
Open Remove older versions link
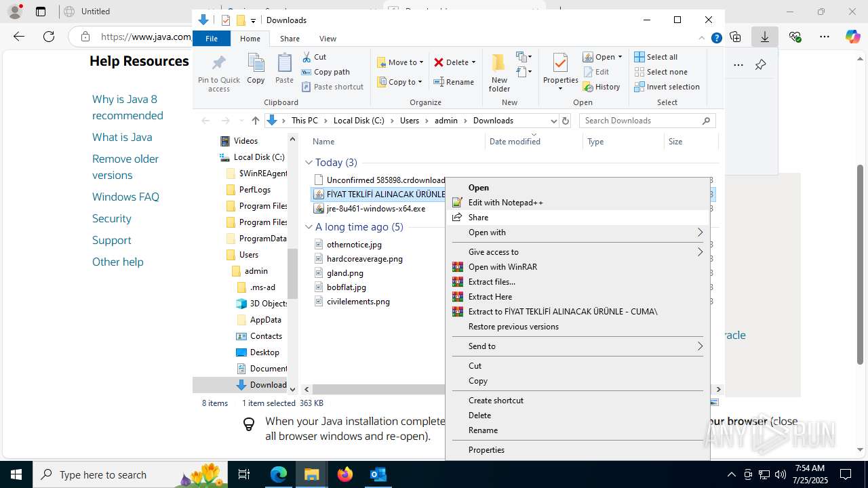(125, 167)
